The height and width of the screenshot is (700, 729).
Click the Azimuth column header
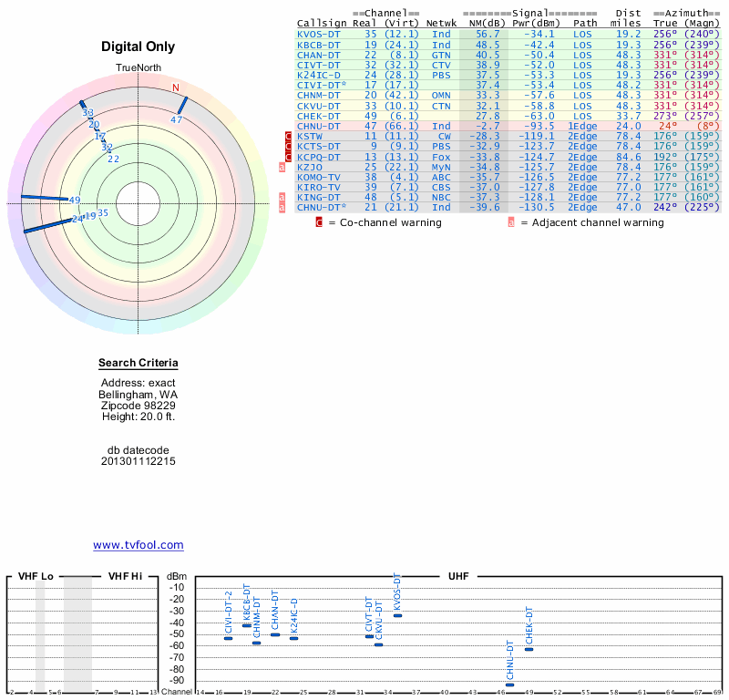[x=685, y=14]
